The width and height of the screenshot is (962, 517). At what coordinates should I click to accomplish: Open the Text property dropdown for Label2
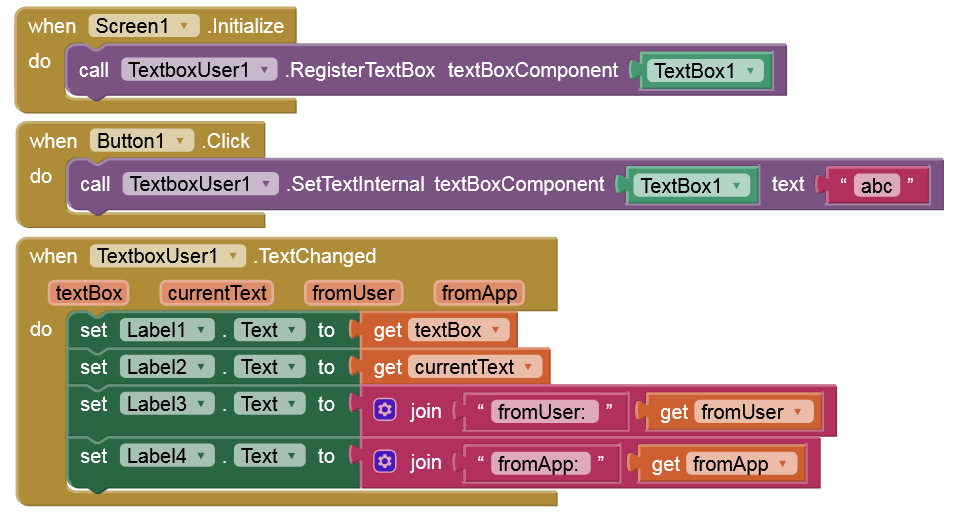pyautogui.click(x=293, y=367)
